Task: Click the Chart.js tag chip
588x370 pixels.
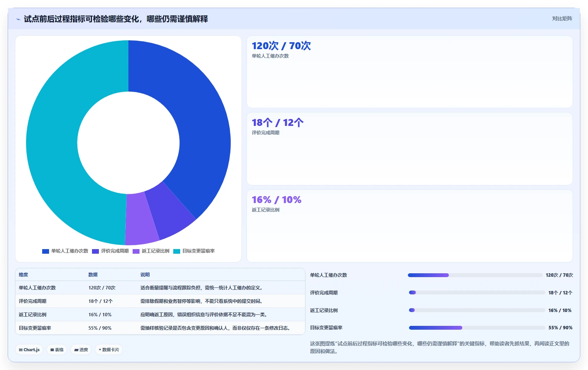Action: pos(30,350)
